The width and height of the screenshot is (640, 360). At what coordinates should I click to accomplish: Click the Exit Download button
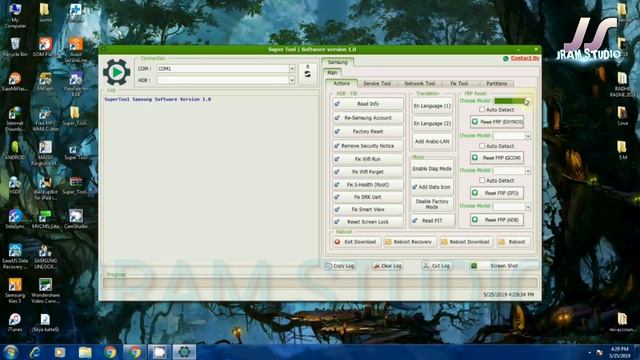click(x=357, y=242)
